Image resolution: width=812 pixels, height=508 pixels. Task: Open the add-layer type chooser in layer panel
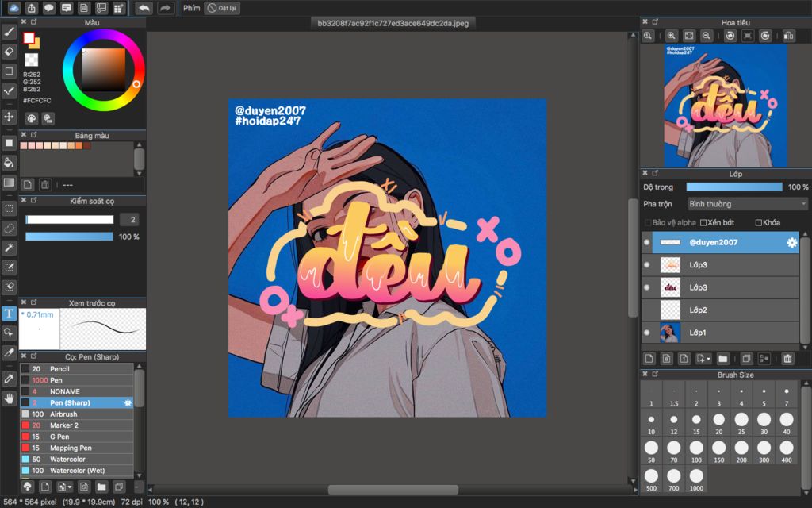[701, 359]
